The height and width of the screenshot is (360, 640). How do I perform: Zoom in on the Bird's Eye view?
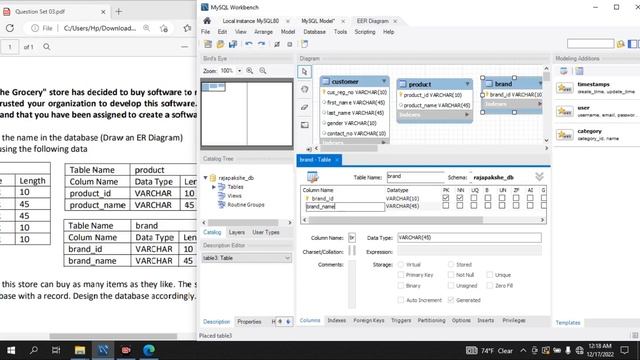(250, 71)
